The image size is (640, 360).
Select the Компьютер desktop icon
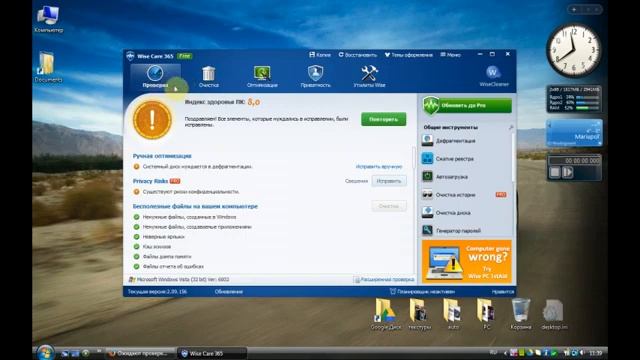[x=48, y=19]
